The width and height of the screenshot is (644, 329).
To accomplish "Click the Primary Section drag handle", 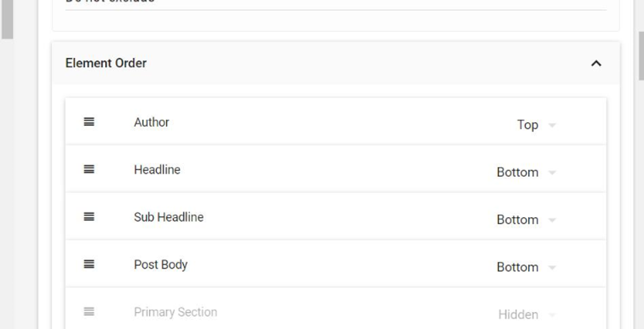I will (89, 311).
